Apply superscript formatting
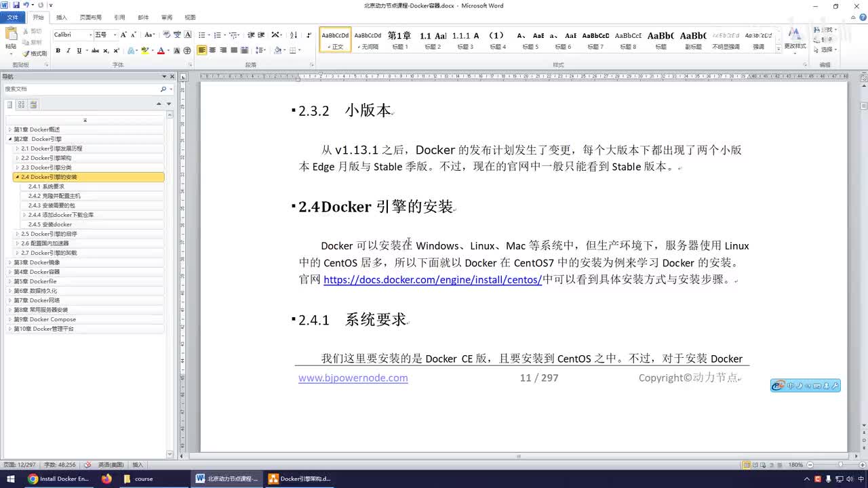This screenshot has width=868, height=488. tap(117, 50)
